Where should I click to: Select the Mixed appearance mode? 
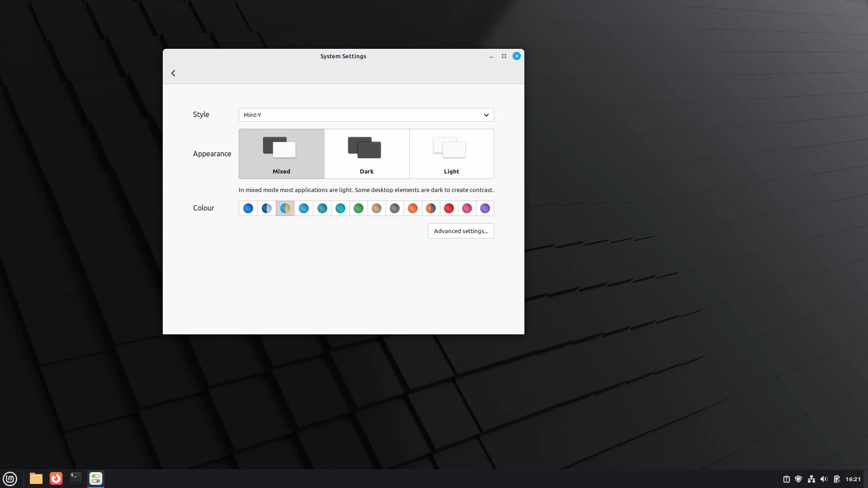pyautogui.click(x=281, y=154)
